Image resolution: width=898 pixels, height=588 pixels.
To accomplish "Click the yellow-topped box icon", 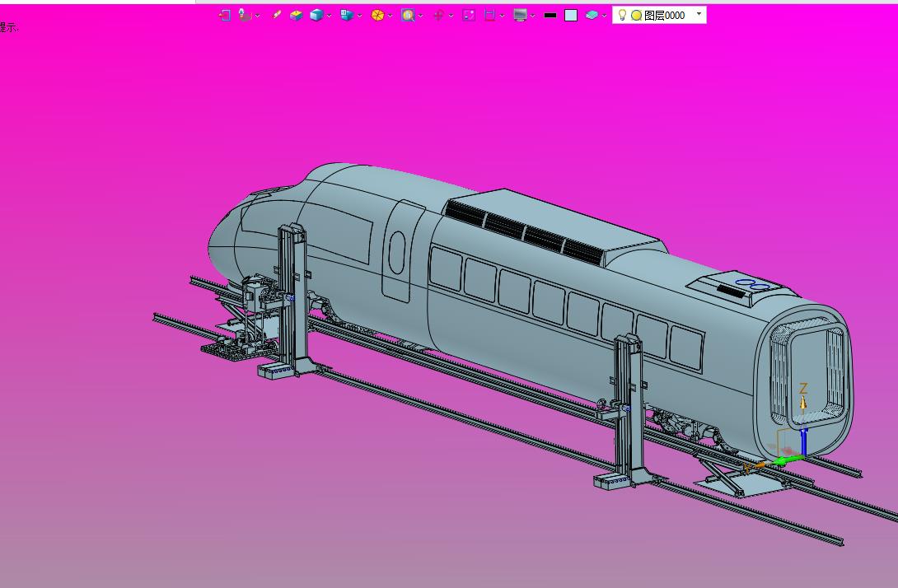I will click(x=297, y=15).
